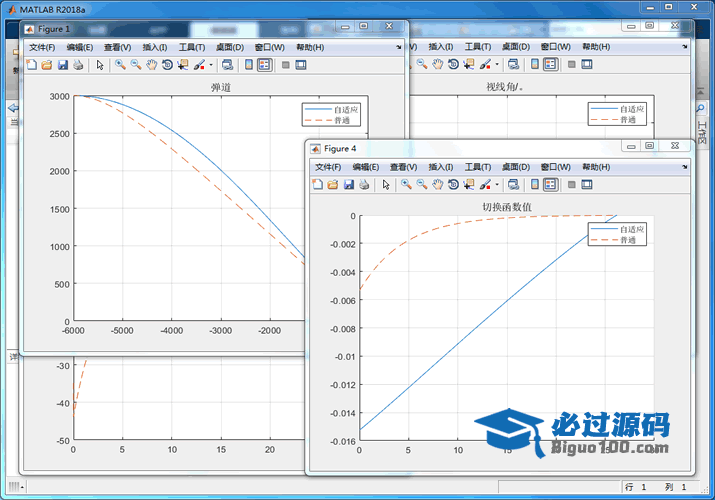
Task: Click New Figure icon in Figure 1
Action: [x=31, y=65]
